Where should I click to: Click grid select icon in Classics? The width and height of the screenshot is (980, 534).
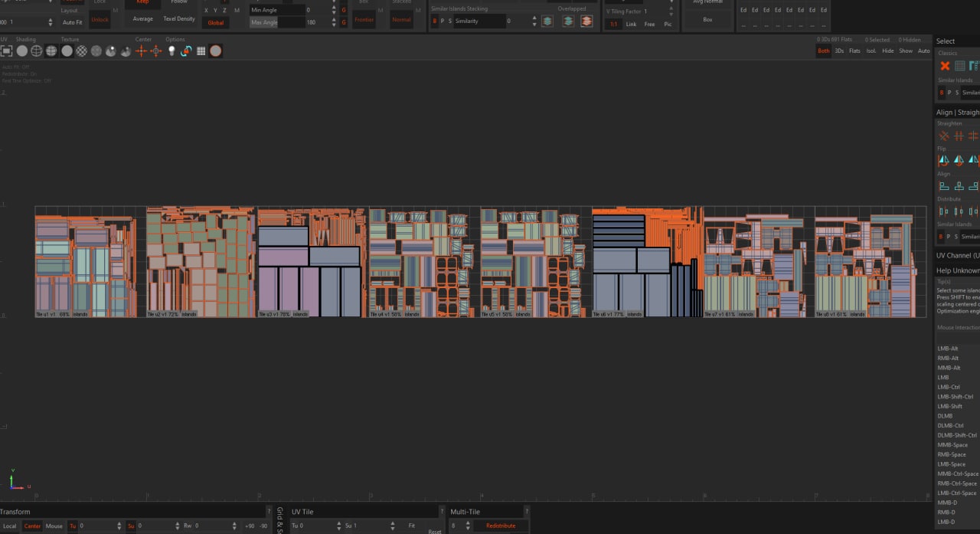(959, 66)
